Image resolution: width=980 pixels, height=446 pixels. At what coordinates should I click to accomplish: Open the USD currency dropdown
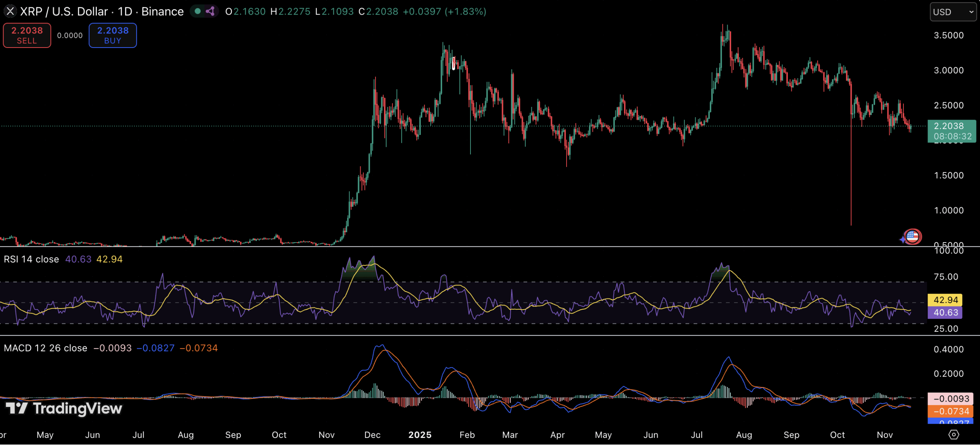coord(953,12)
